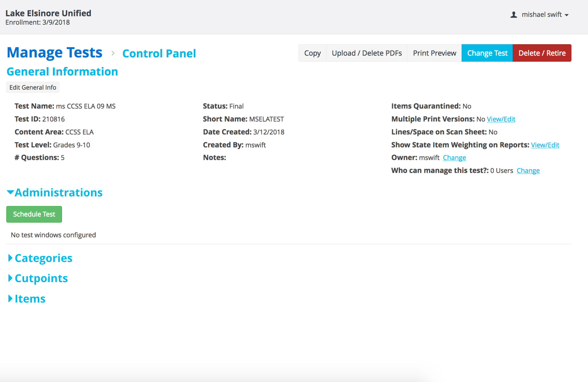
Task: Click Change link next to Owner
Action: 454,158
